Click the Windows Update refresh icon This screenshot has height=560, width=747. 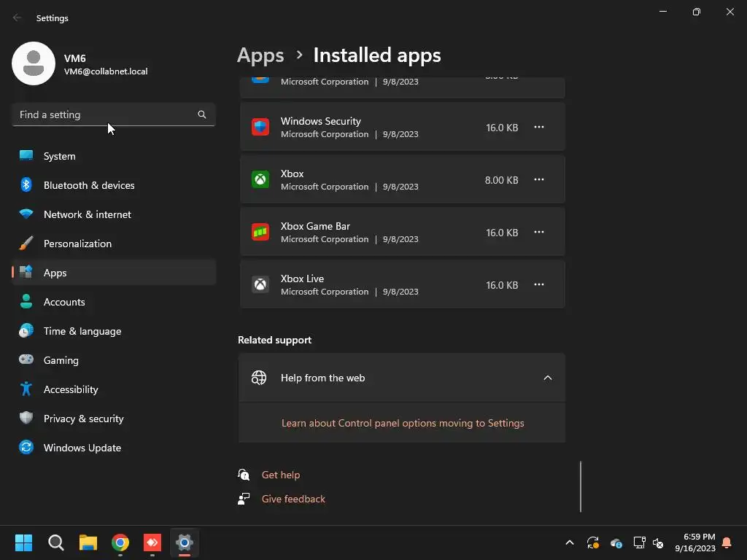(26, 447)
